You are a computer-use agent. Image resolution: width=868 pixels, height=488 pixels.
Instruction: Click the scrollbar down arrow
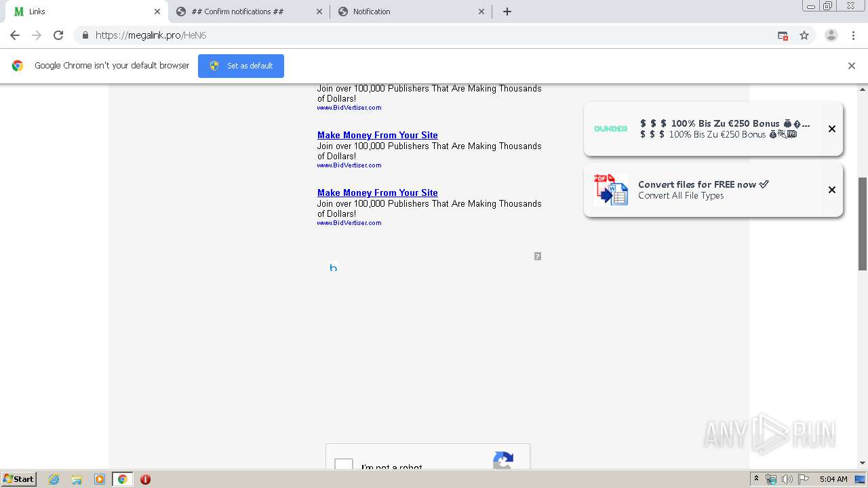[863, 463]
